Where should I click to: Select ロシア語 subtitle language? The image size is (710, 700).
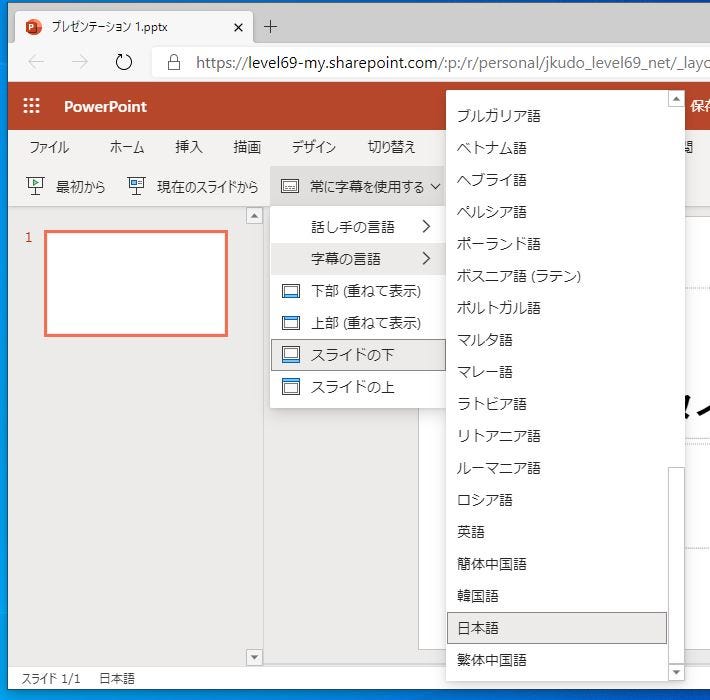click(556, 500)
